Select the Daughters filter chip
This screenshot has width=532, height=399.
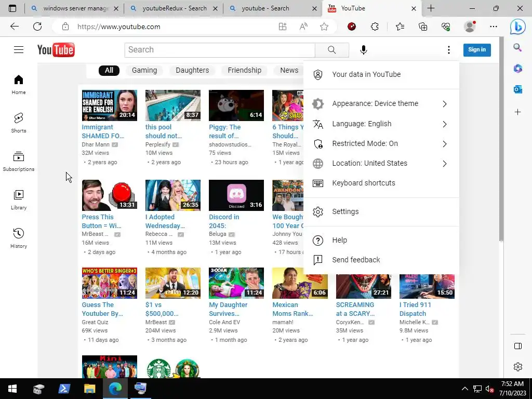192,71
